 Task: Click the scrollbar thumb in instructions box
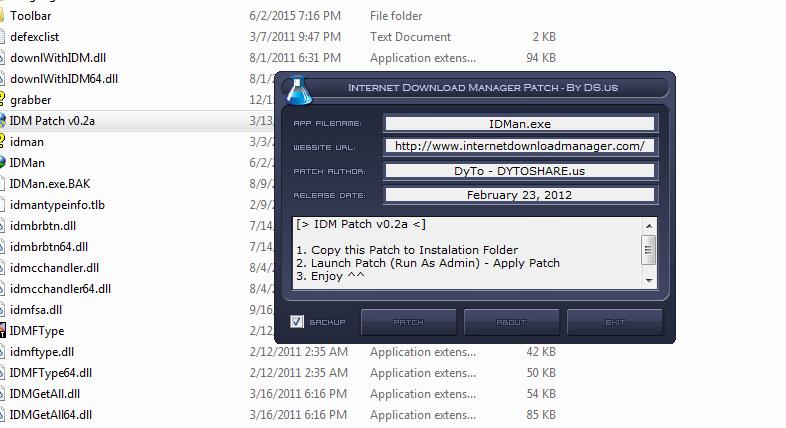coord(649,249)
